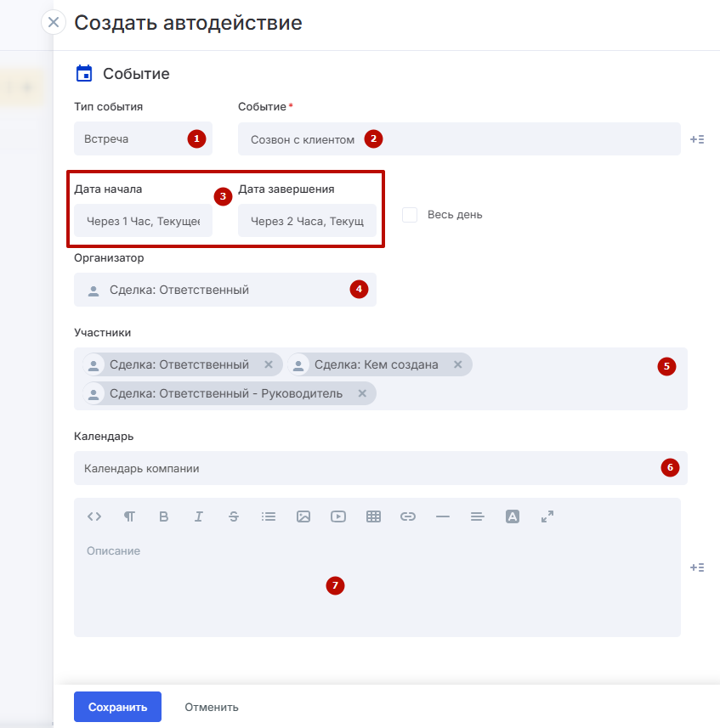Click the 'Сохранить' button
Viewport: 720px width, 728px height.
pos(117,707)
